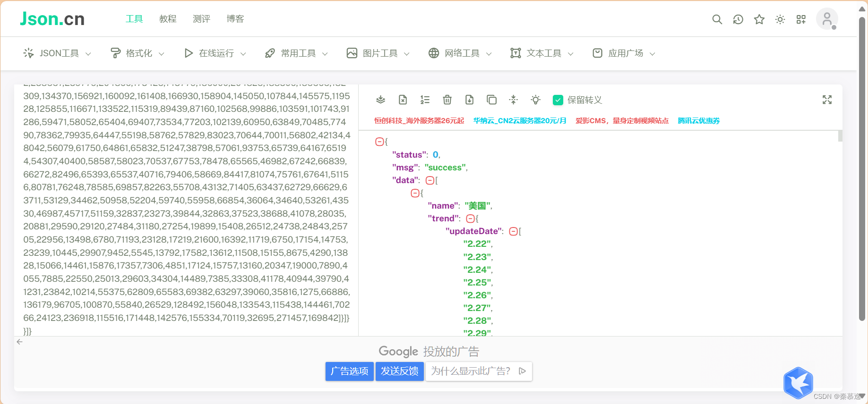Click the 应用广场 icon

pos(597,53)
